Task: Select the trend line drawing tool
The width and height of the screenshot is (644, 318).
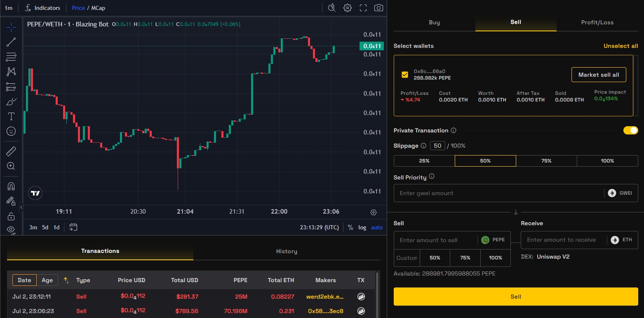Action: (11, 42)
